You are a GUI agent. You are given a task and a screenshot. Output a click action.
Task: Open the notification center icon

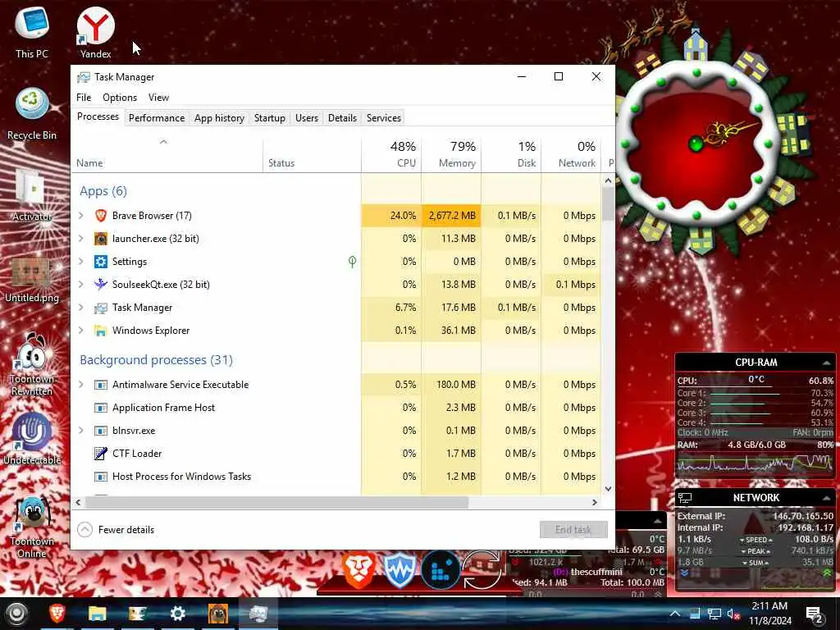[x=815, y=614]
